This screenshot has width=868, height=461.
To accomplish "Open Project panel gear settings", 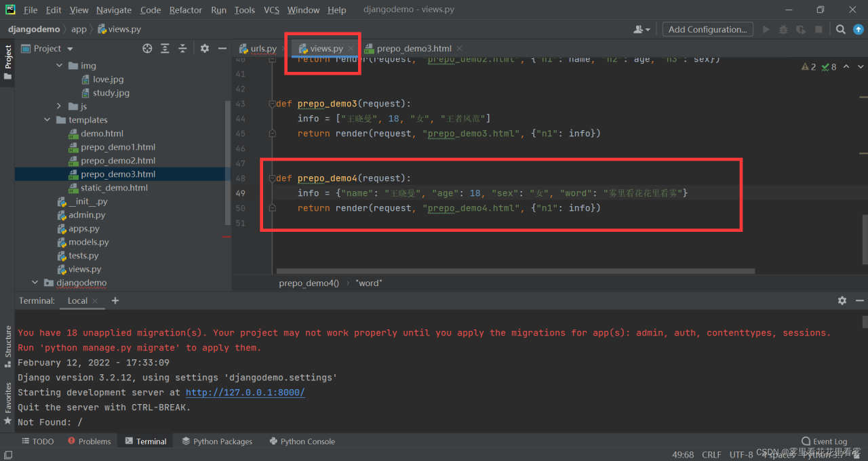I will click(205, 48).
